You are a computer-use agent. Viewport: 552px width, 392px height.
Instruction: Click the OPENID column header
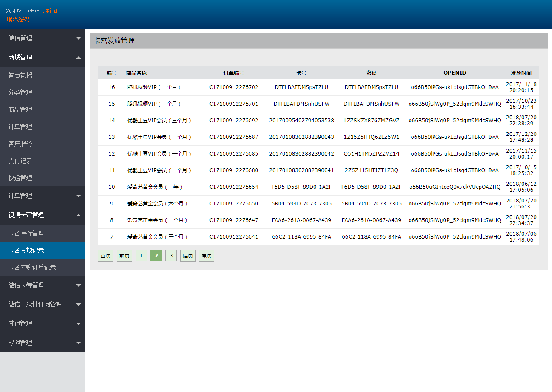(x=455, y=73)
